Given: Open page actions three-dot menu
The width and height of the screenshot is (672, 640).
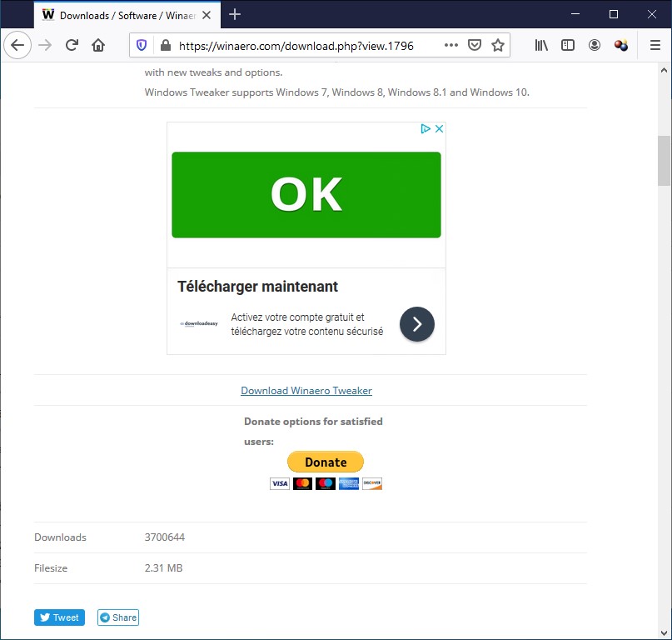Looking at the screenshot, I should 450,45.
